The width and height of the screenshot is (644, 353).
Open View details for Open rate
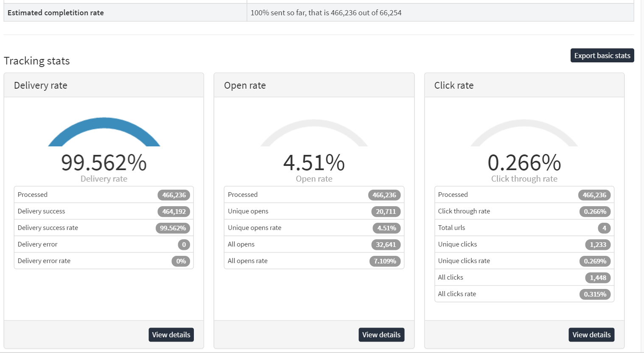coord(381,335)
